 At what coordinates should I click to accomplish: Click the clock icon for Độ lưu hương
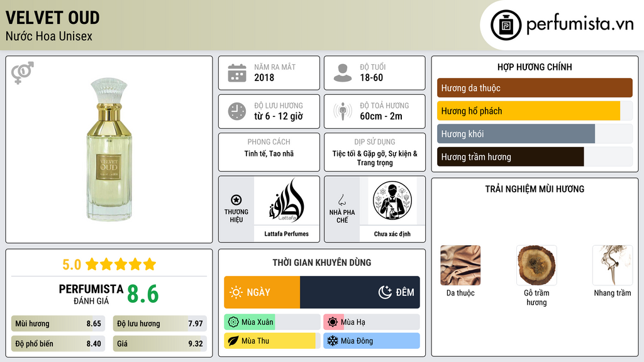(237, 111)
